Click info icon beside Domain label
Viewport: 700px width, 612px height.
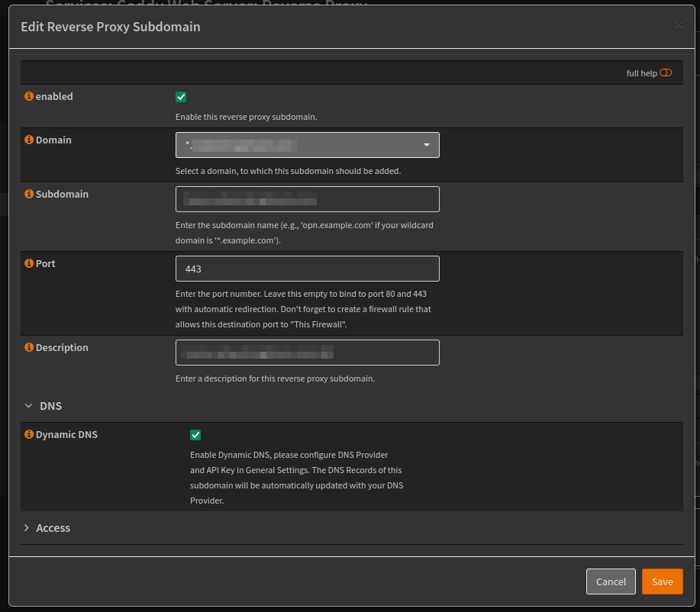[29, 140]
